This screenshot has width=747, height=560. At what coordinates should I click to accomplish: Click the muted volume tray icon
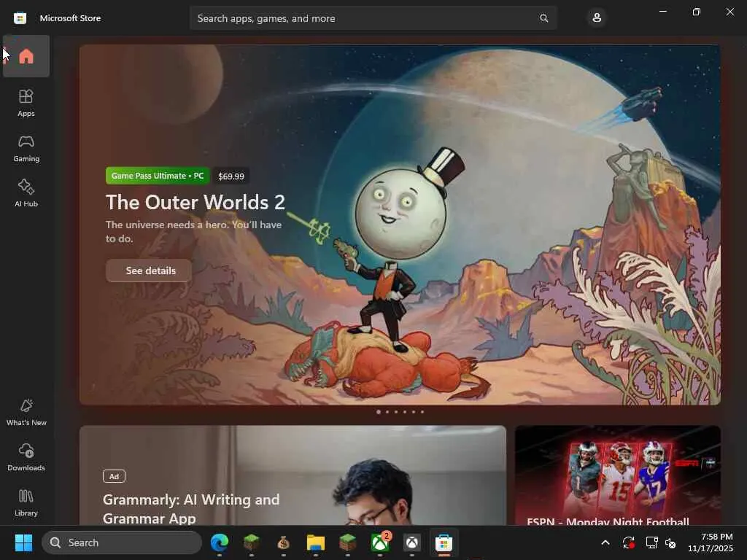coord(670,542)
